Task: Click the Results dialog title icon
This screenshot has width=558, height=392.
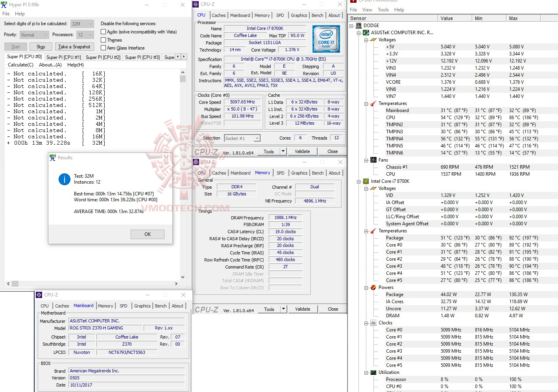Action: pyautogui.click(x=53, y=158)
